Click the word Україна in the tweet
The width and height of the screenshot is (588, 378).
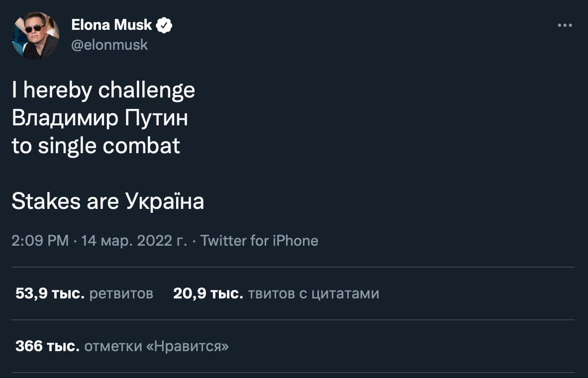point(165,202)
